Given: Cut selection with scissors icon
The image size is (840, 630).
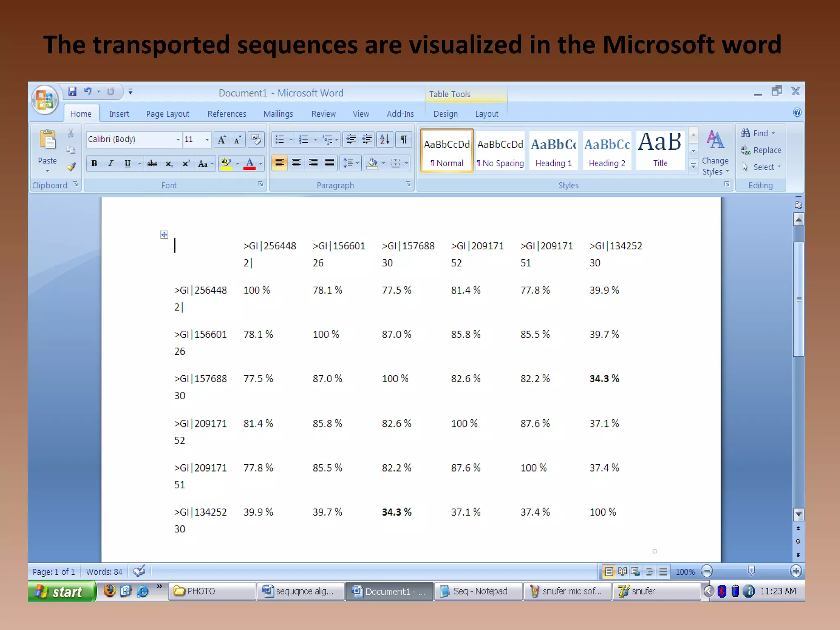Looking at the screenshot, I should pos(71,133).
